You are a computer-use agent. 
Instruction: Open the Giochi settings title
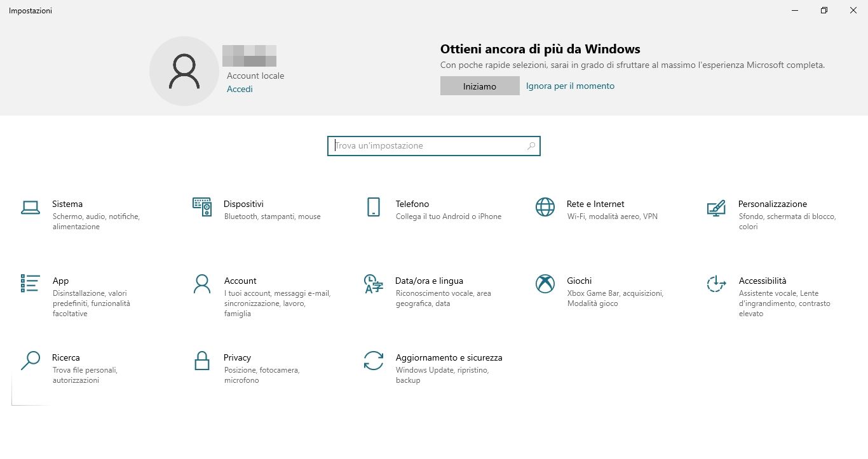pyautogui.click(x=580, y=281)
